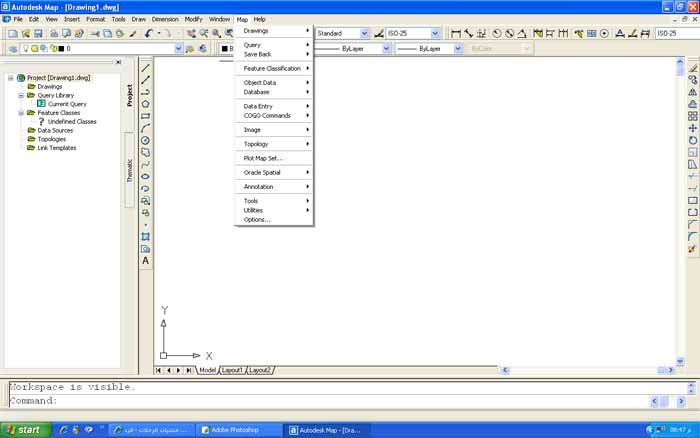Click the Thematic side tab
700x438 pixels.
[129, 171]
